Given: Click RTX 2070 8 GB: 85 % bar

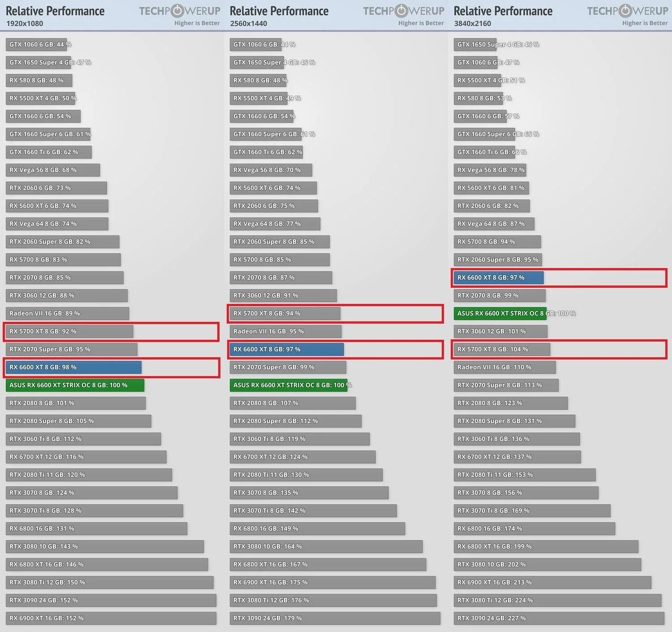Looking at the screenshot, I should pyautogui.click(x=65, y=277).
